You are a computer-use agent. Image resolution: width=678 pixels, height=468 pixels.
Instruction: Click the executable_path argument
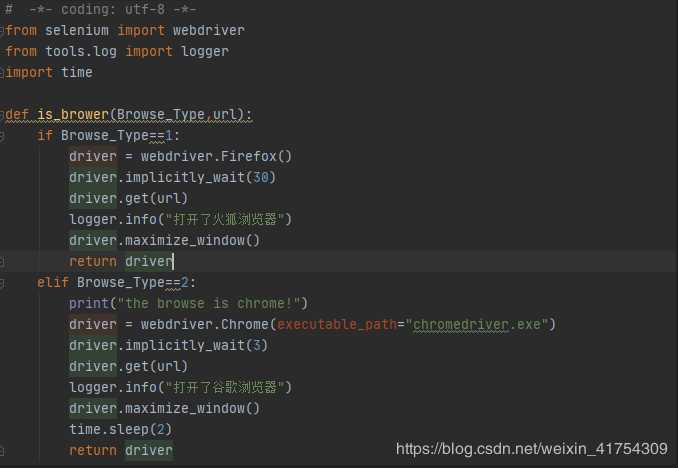point(336,324)
